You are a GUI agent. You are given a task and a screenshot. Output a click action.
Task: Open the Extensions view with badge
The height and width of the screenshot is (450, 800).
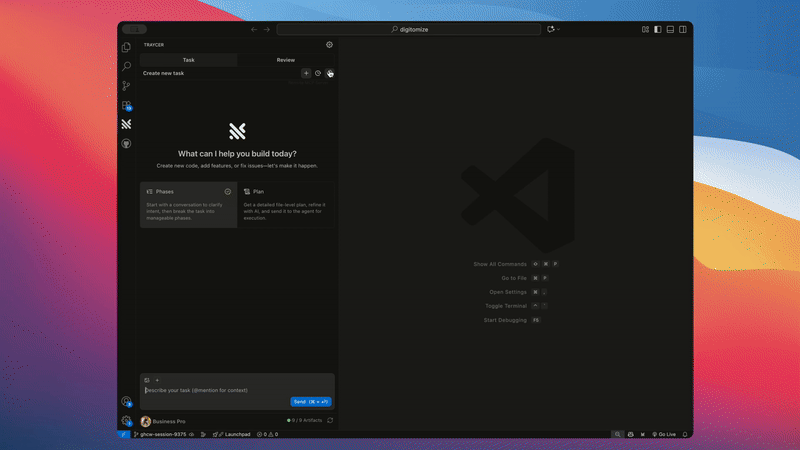click(x=127, y=105)
